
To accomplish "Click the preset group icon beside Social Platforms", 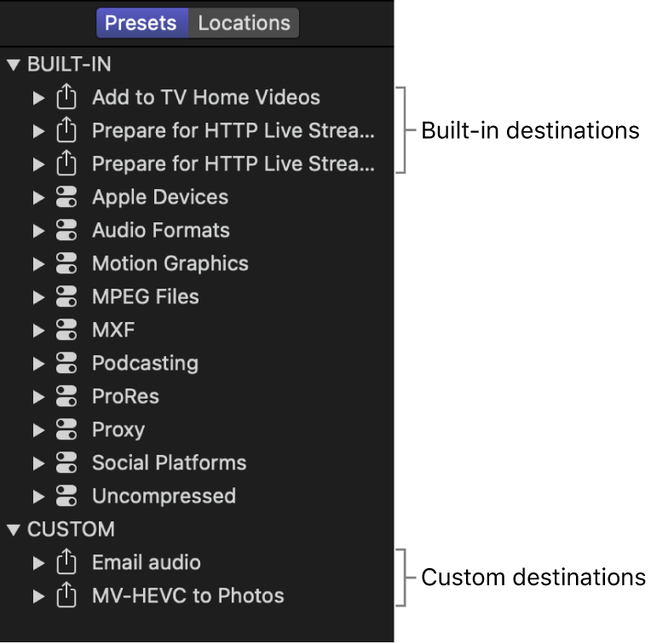I will (66, 463).
